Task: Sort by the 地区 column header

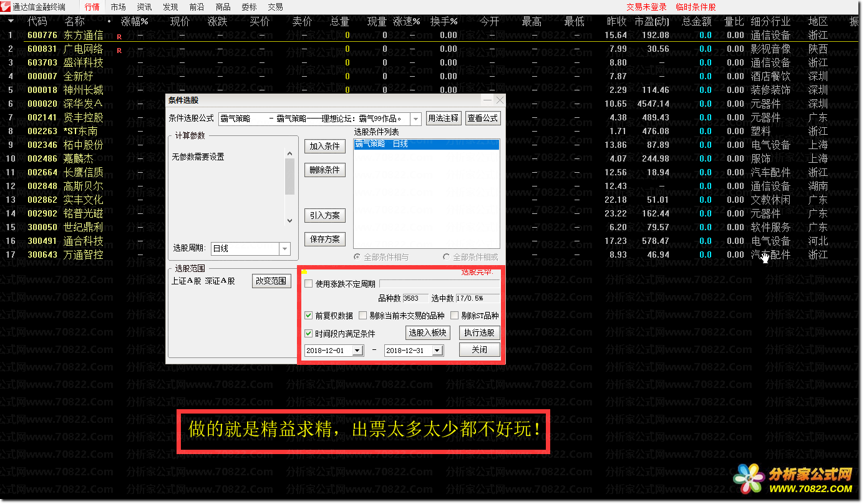Action: (x=818, y=21)
